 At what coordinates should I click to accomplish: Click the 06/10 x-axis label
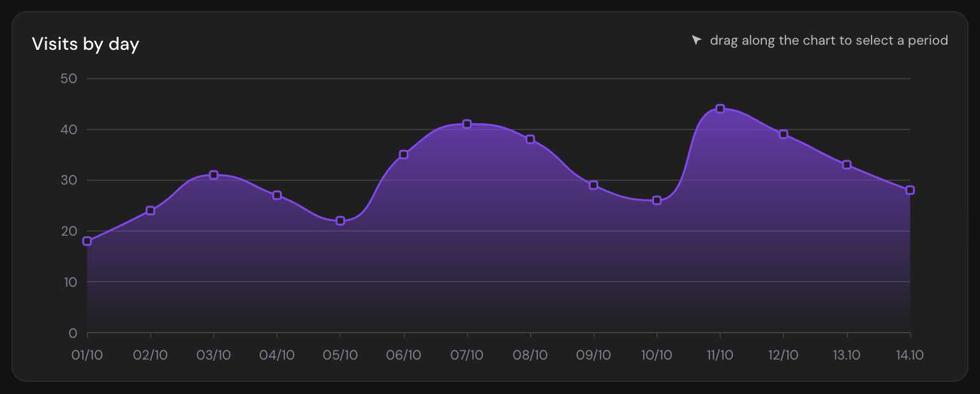click(x=404, y=355)
